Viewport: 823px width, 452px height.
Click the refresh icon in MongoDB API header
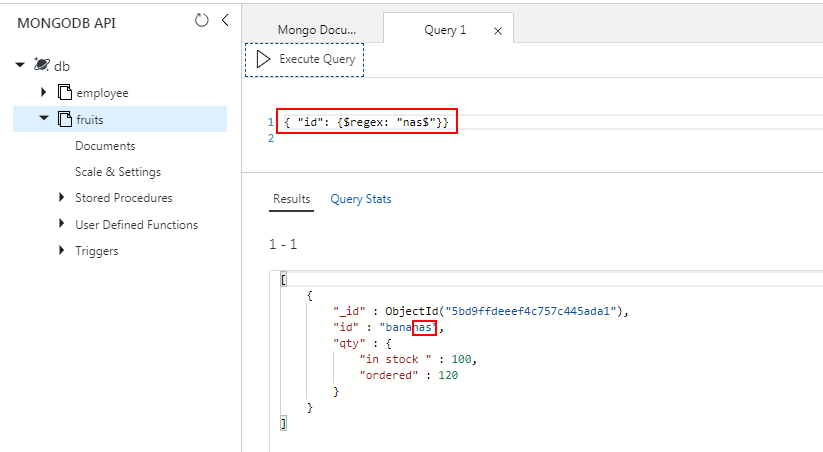(x=202, y=20)
